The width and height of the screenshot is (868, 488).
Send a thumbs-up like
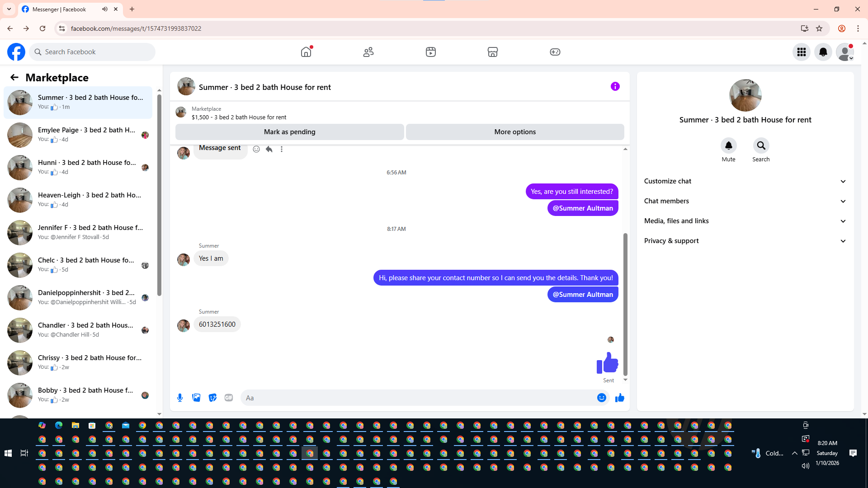coord(619,398)
